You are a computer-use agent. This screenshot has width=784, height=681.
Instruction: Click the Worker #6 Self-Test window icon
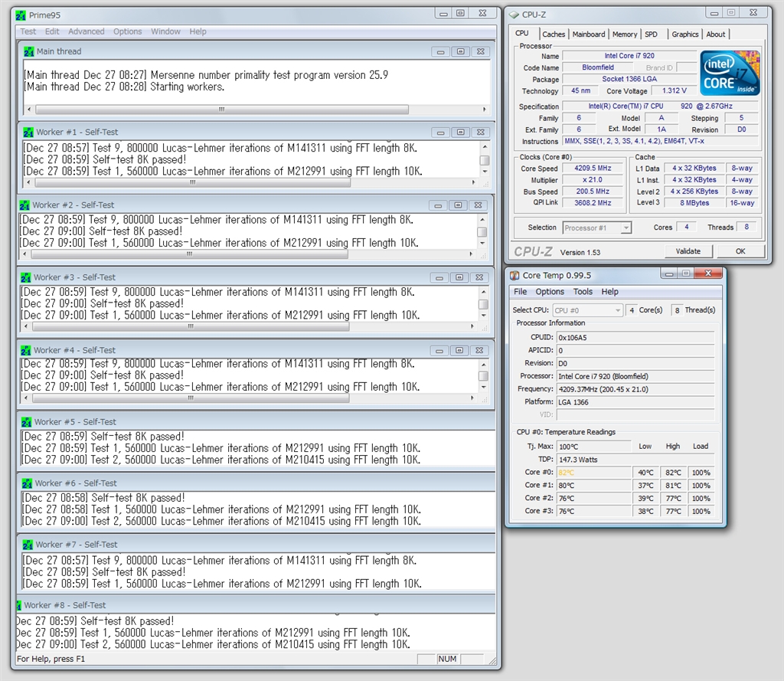tap(28, 483)
